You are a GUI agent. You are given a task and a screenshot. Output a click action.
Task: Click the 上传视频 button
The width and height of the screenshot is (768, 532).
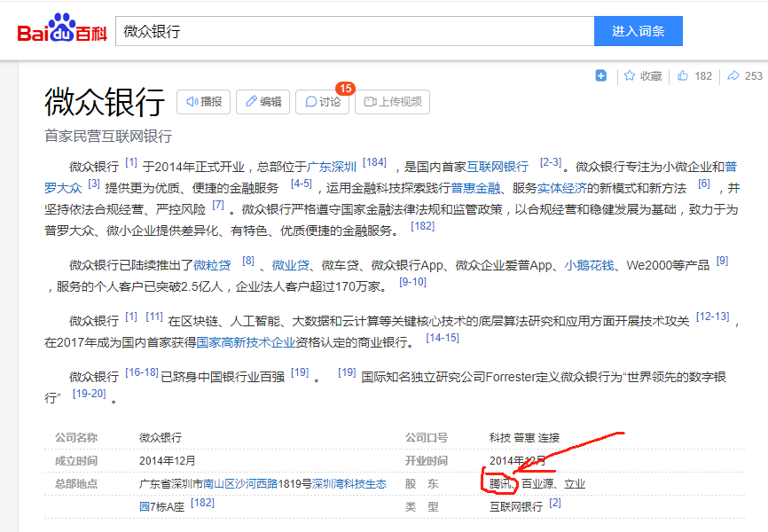tap(392, 102)
